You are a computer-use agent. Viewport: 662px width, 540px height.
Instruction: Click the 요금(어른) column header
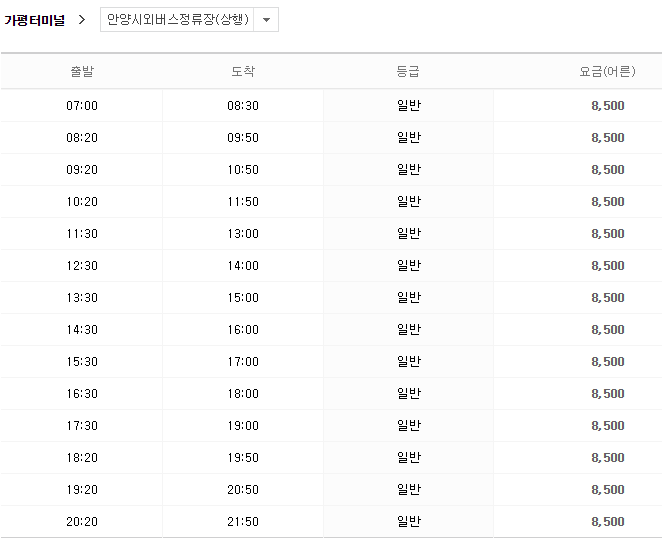608,71
